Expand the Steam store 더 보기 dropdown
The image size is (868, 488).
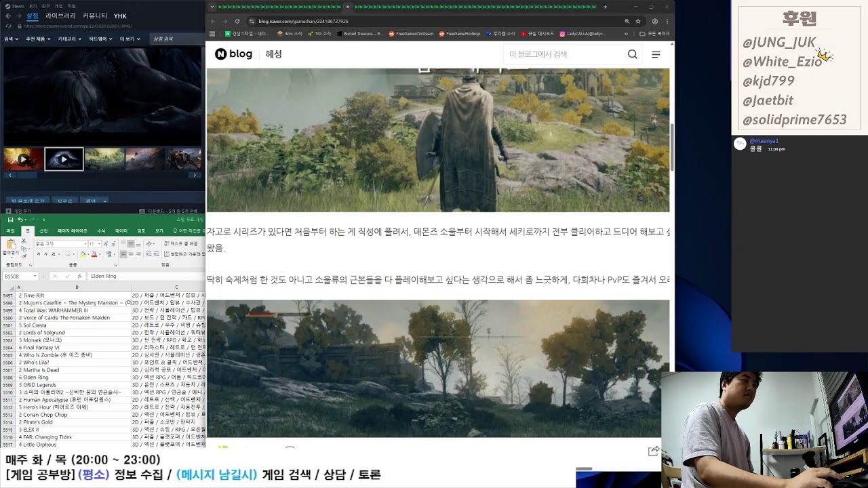pos(130,39)
